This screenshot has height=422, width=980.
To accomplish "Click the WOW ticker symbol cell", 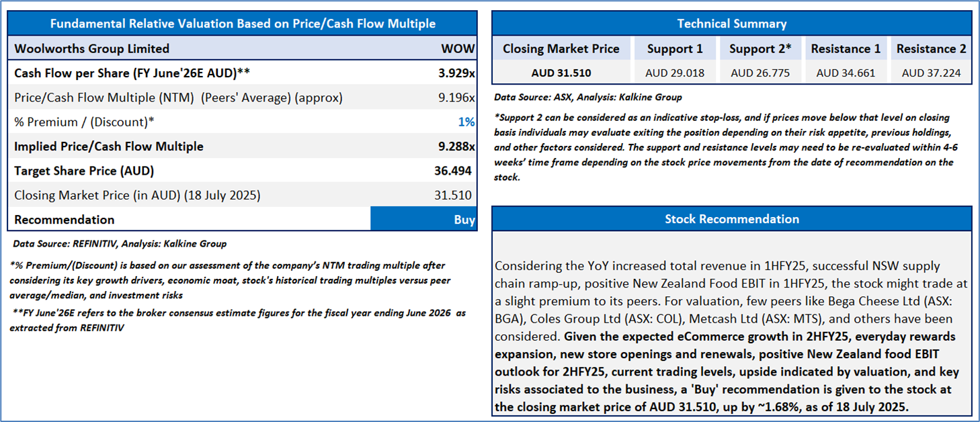I will coord(458,48).
